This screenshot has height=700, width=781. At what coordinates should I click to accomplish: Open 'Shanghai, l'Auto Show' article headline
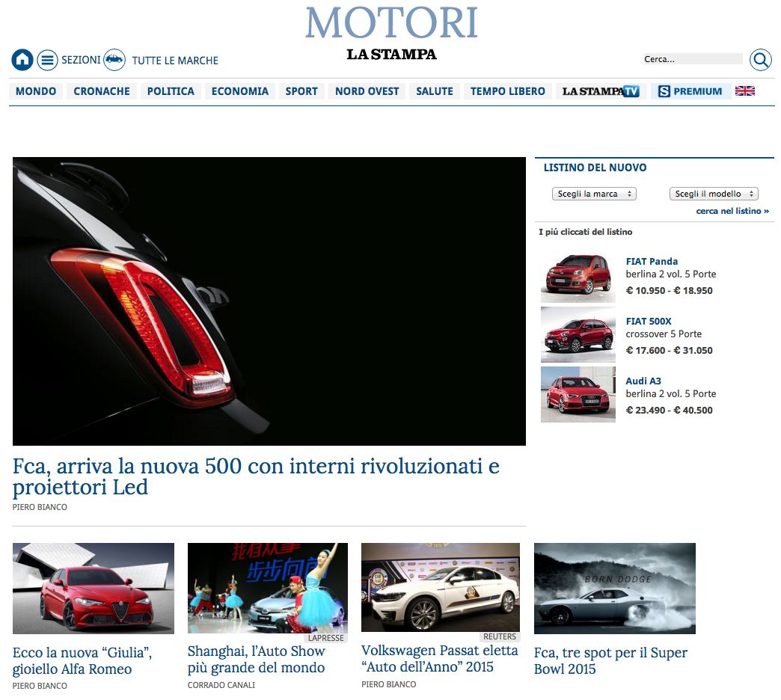[256, 659]
